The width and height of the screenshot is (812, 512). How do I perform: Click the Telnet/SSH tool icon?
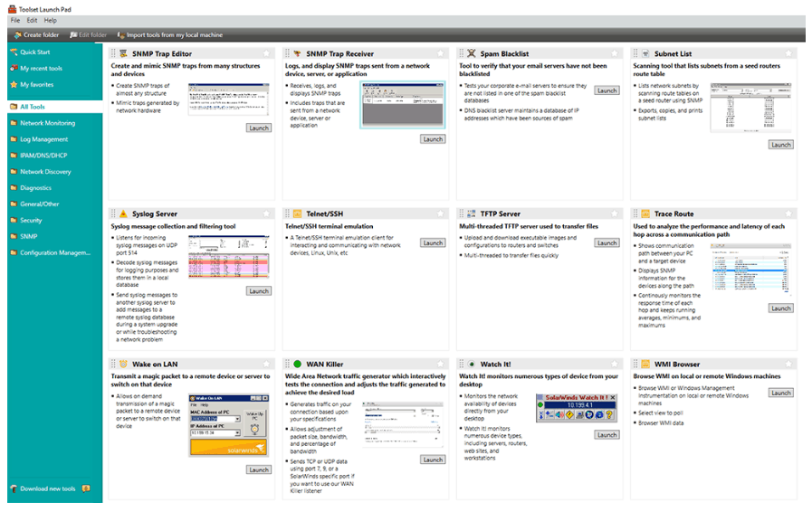[x=297, y=213]
